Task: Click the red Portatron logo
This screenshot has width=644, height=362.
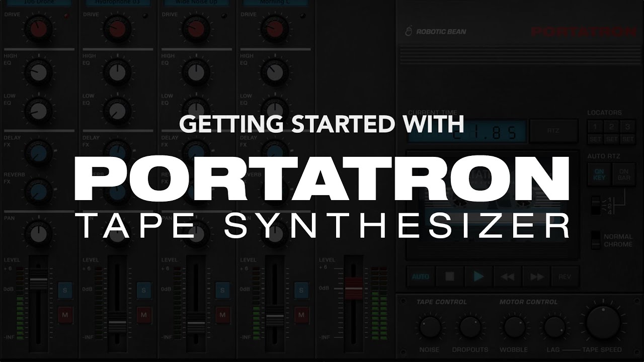Action: click(x=584, y=32)
